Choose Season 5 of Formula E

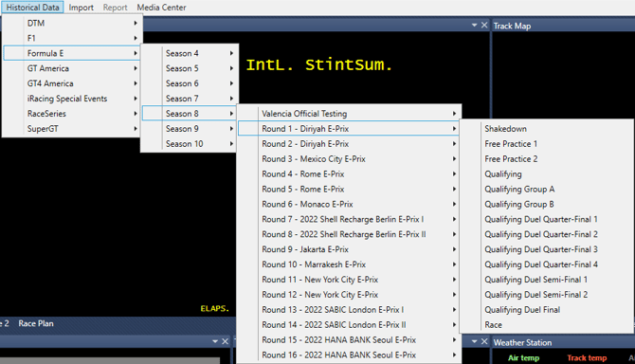(x=190, y=68)
